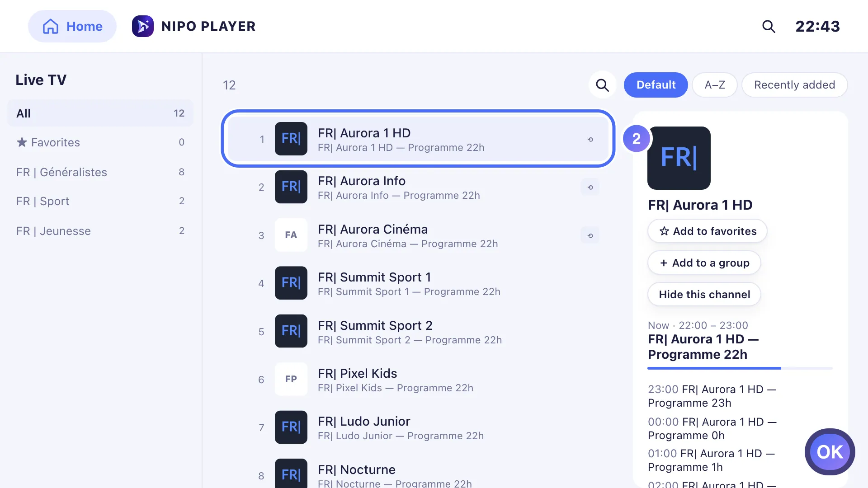The height and width of the screenshot is (488, 868).
Task: Sort by Recently added
Action: coord(794,85)
